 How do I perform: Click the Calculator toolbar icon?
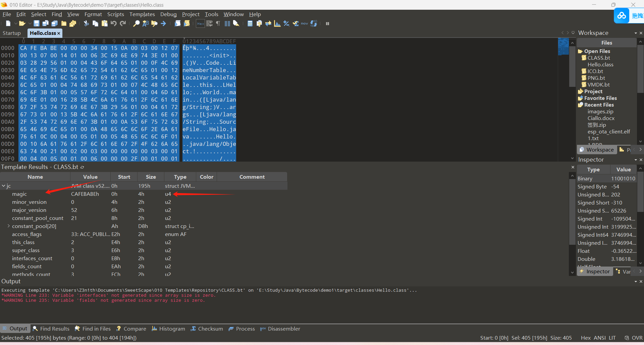coord(250,23)
